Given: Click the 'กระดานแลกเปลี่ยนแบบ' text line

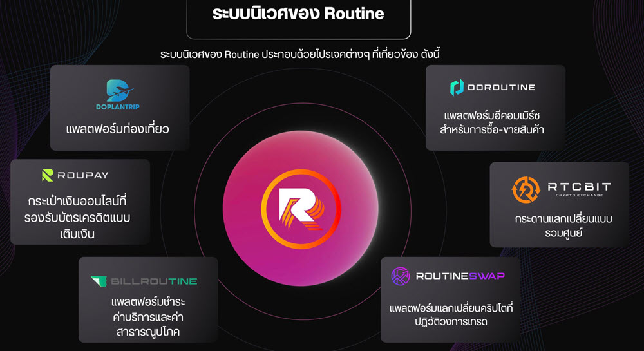Looking at the screenshot, I should coord(563,218).
